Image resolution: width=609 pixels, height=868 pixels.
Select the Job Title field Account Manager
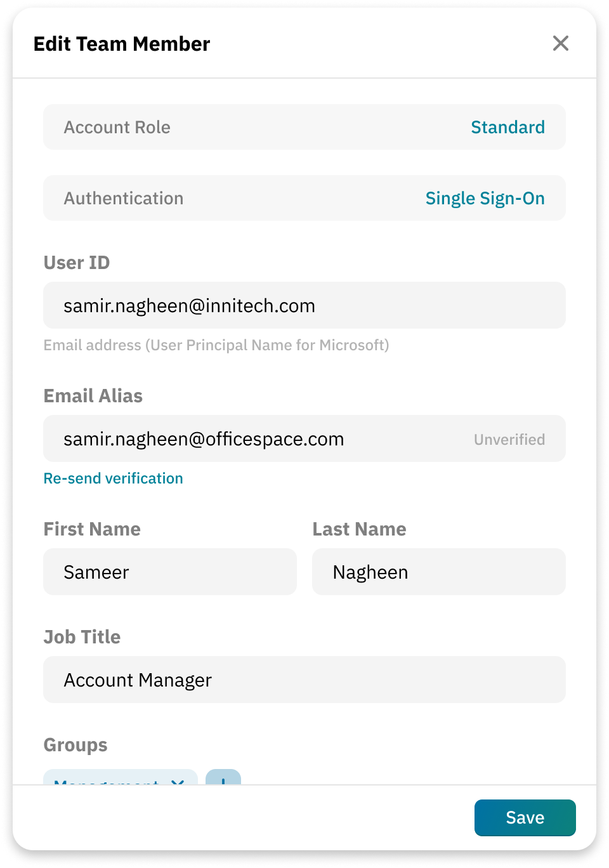pos(304,680)
